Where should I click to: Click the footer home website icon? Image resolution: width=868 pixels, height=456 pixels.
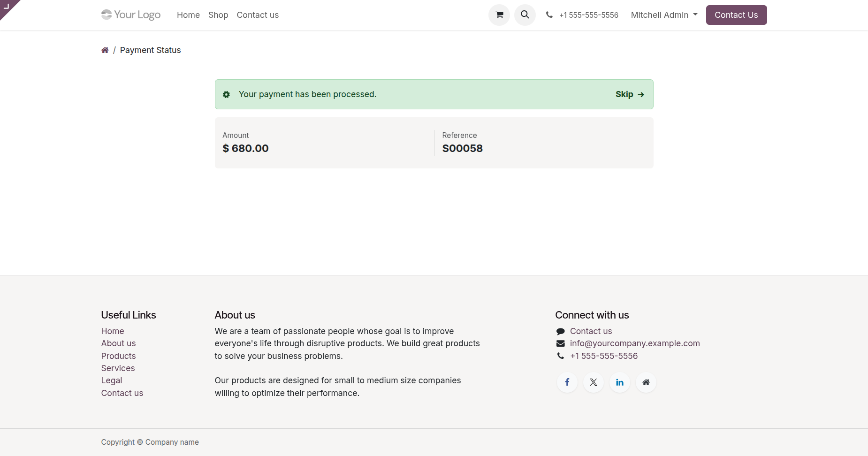tap(646, 382)
